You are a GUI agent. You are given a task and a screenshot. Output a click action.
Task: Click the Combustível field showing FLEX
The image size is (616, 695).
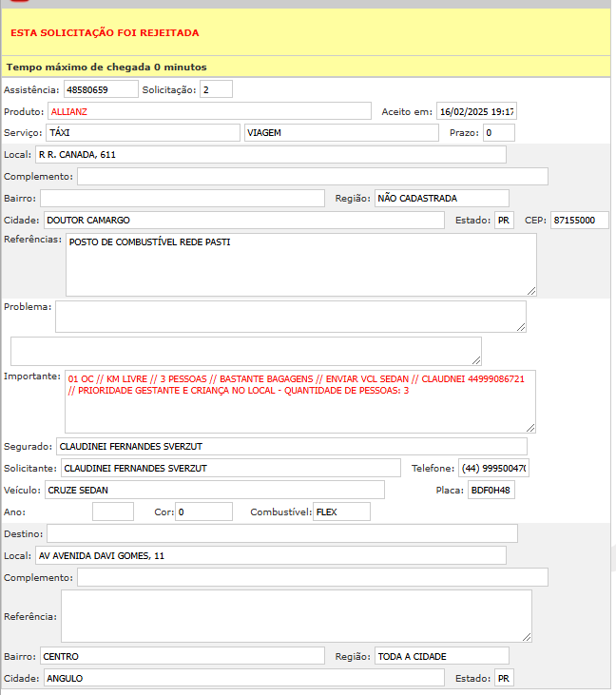pyautogui.click(x=341, y=512)
